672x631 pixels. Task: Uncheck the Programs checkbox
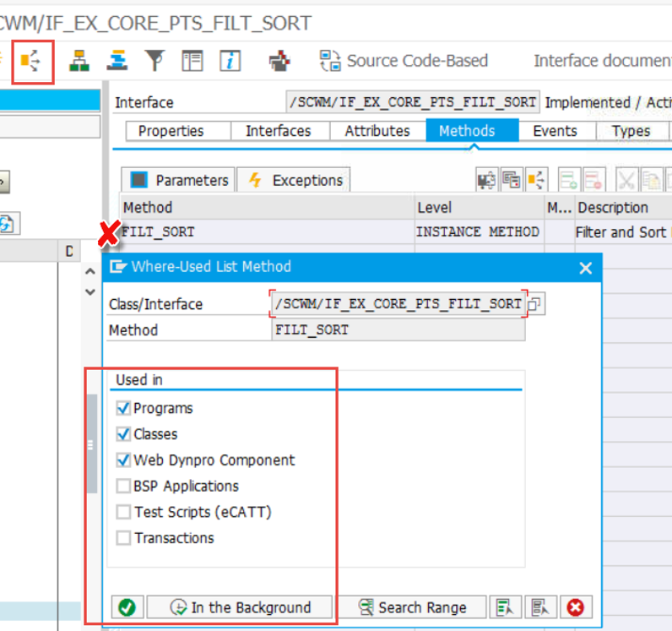(123, 408)
